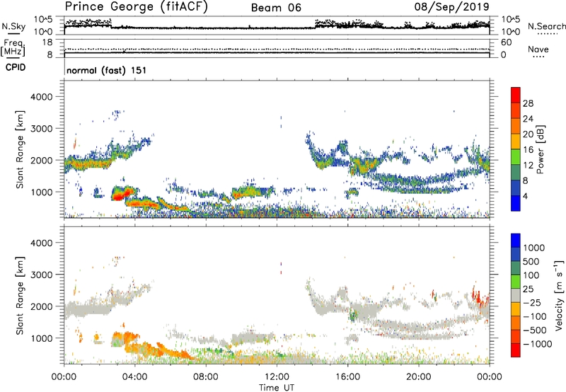Click the "-25" label on Velocity color bar
The height and width of the screenshot is (392, 566).
pos(532,302)
